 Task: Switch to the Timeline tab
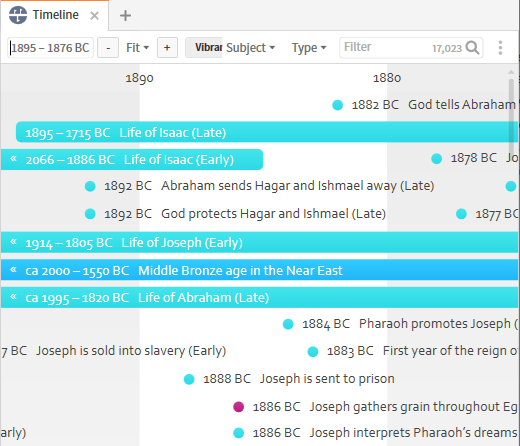click(x=55, y=15)
